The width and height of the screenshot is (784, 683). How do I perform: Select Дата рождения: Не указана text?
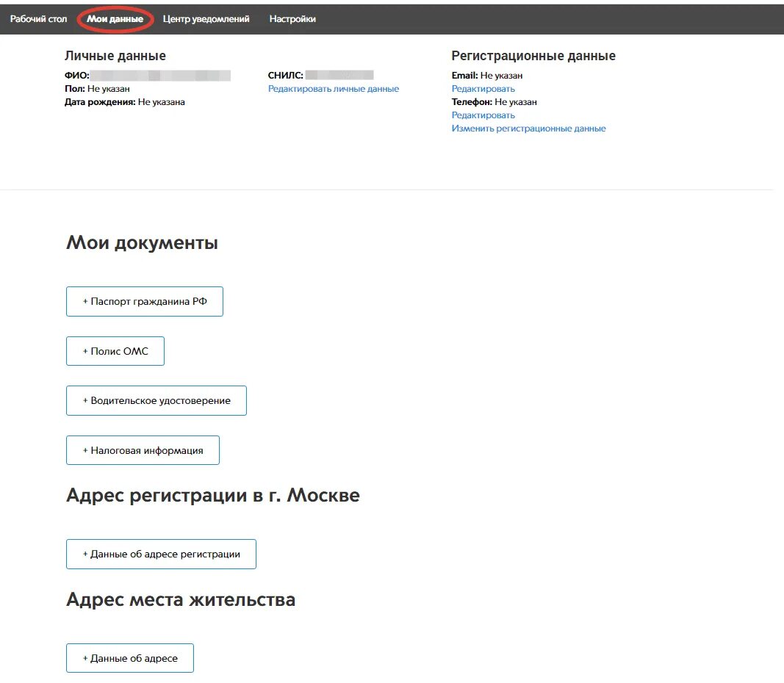pyautogui.click(x=124, y=102)
